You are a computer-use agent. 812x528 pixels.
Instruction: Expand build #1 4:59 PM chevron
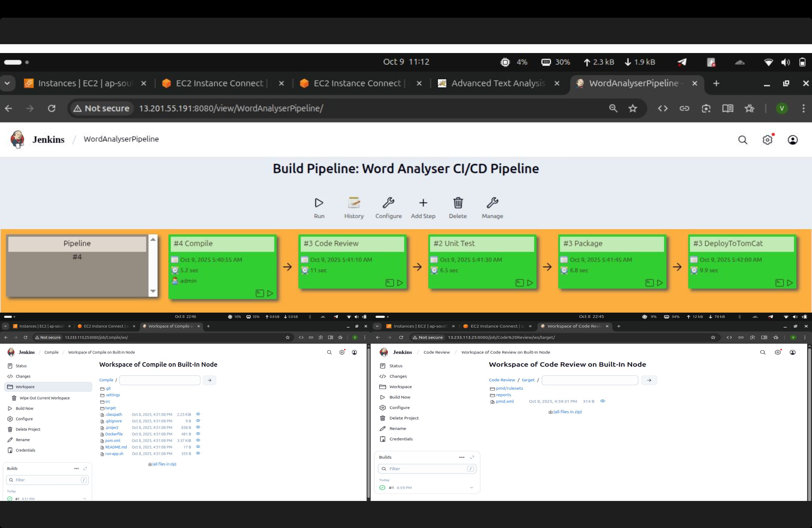(x=471, y=488)
